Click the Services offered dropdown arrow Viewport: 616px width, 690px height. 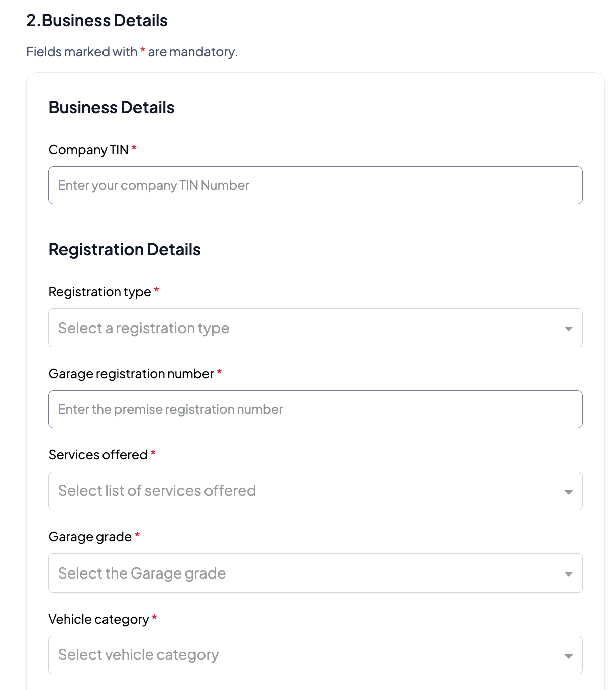point(568,492)
